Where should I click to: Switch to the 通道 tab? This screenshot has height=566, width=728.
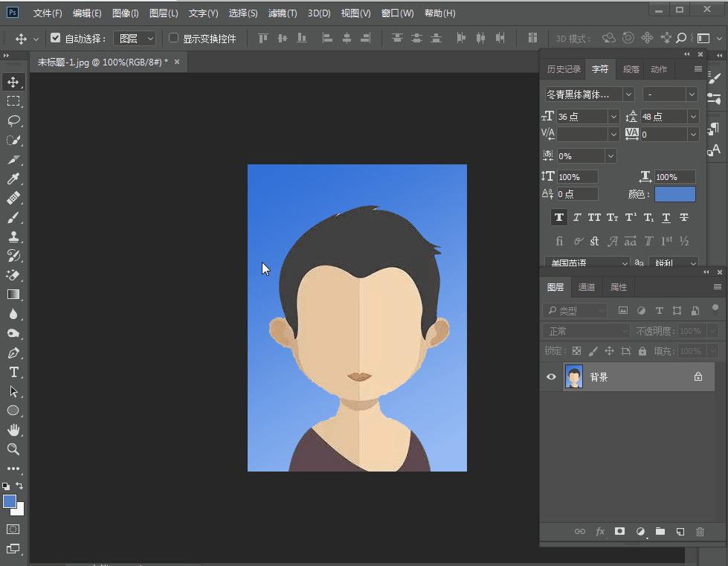[587, 287]
